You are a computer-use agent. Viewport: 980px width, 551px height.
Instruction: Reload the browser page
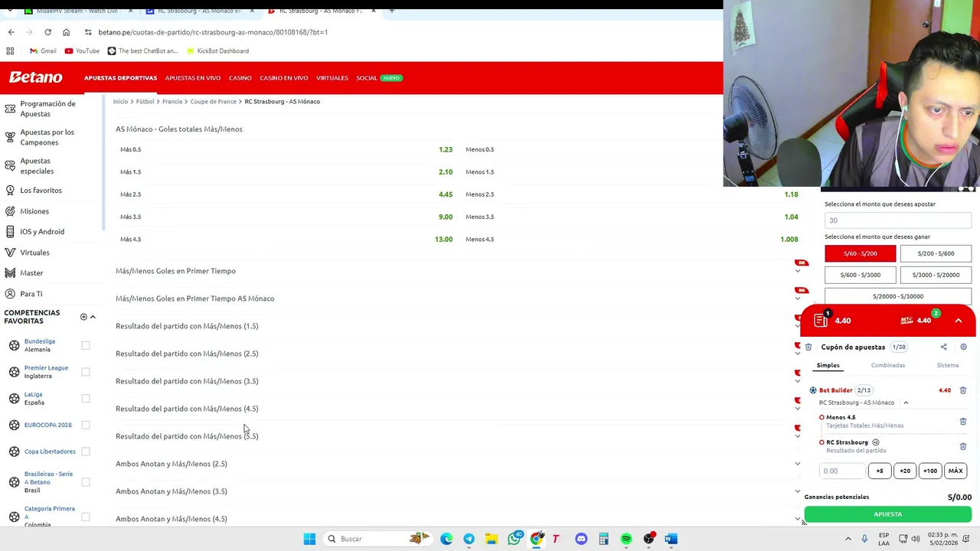[x=47, y=32]
